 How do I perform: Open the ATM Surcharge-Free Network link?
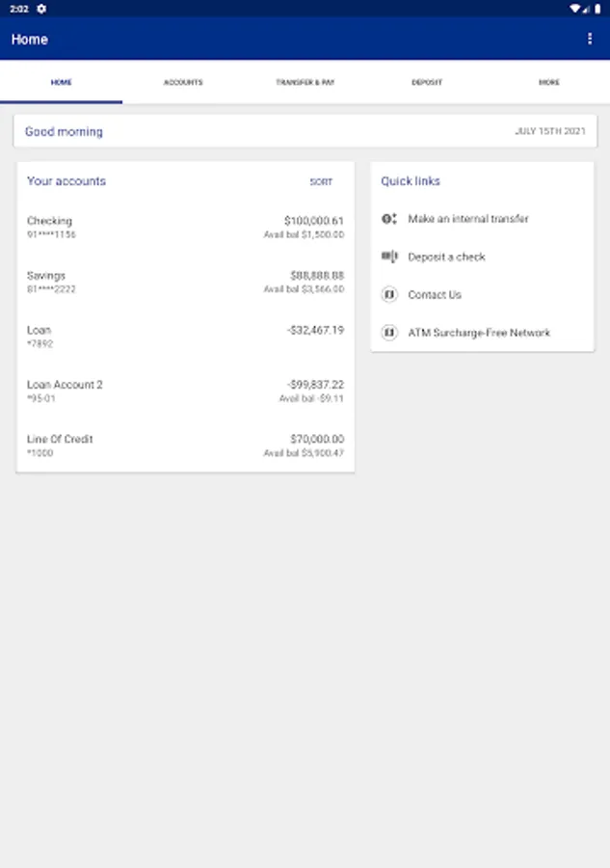tap(479, 333)
